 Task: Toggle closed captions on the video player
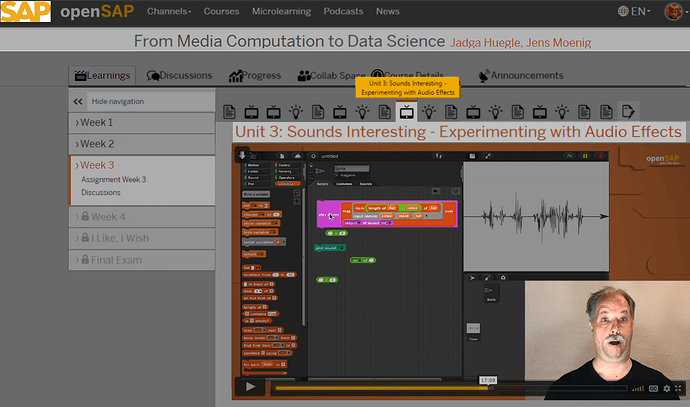(x=653, y=389)
